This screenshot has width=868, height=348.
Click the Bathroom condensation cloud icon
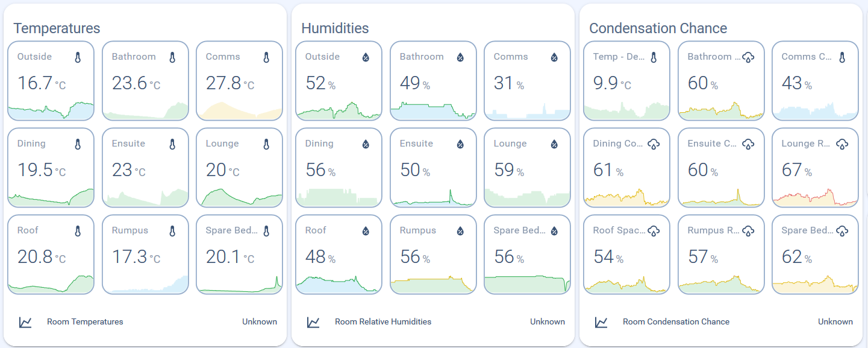point(748,57)
